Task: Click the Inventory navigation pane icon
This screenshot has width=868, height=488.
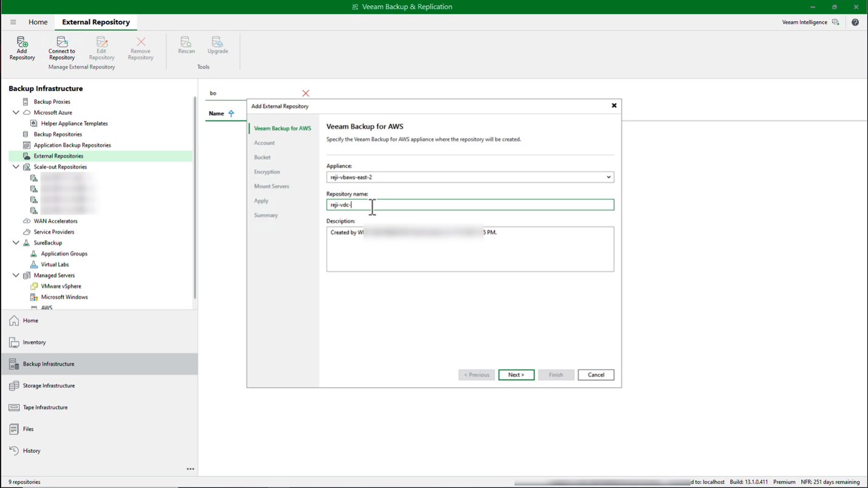Action: click(14, 342)
